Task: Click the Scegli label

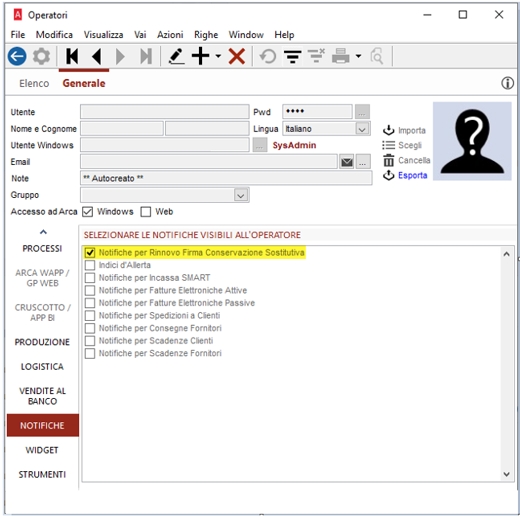Action: [x=410, y=145]
